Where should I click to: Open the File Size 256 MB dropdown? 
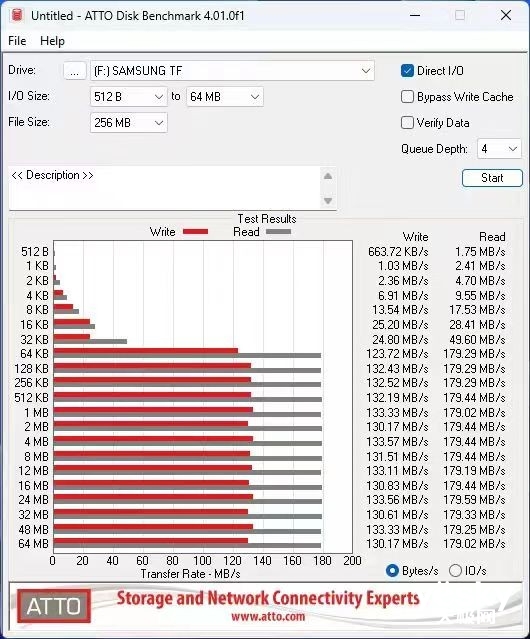click(129, 123)
